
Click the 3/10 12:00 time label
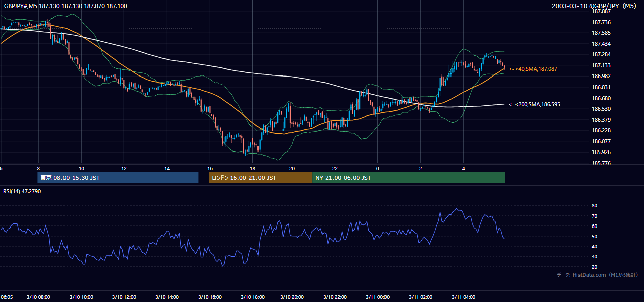[x=124, y=297]
